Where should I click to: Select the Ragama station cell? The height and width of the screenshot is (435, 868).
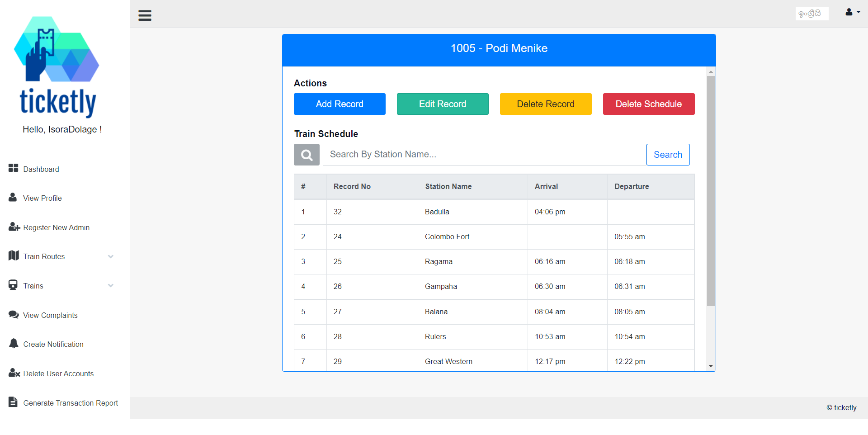(x=472, y=261)
